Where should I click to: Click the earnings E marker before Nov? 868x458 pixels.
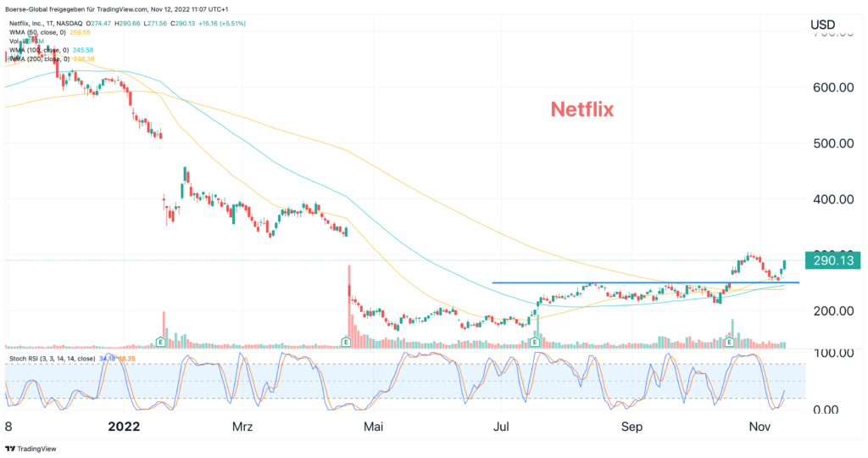[x=730, y=343]
